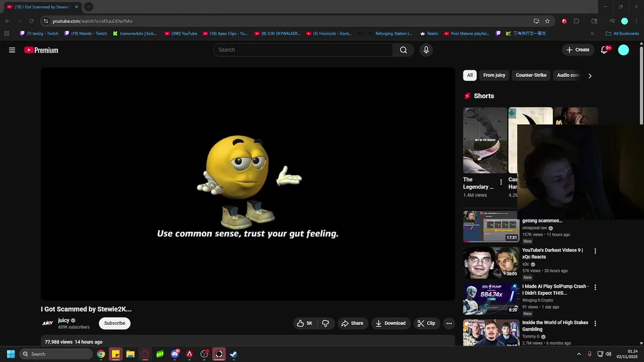Click the search magnifier button

tap(404, 50)
